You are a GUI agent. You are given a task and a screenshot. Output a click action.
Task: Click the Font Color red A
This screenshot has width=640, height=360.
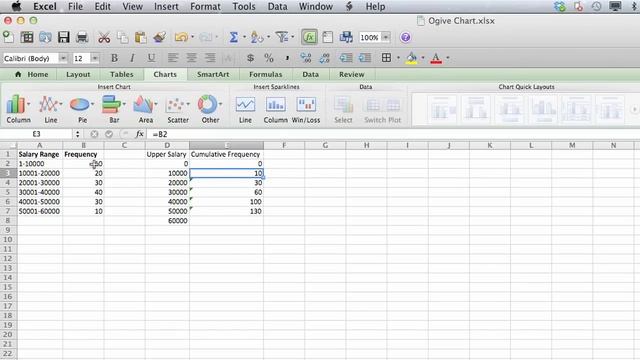point(436,58)
